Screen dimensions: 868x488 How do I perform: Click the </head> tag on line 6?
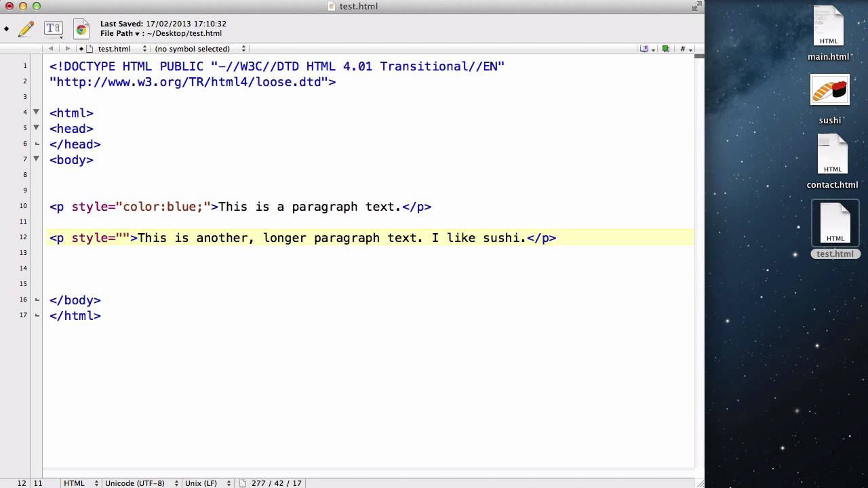tap(75, 144)
